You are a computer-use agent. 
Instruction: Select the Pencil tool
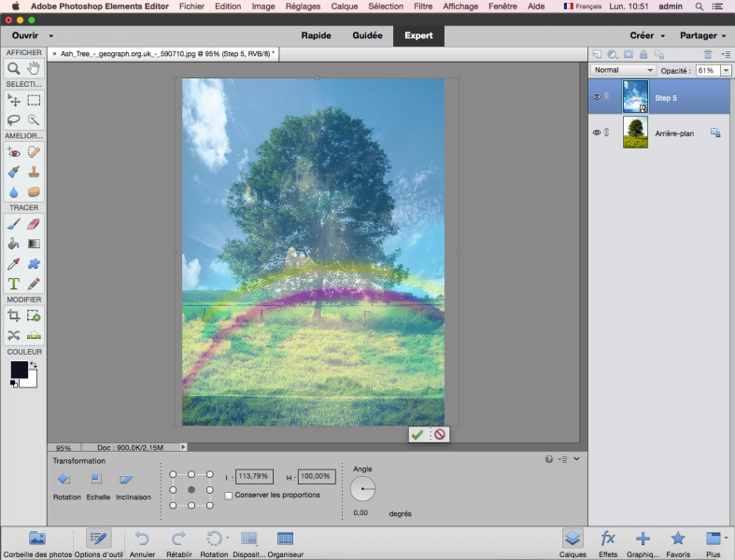(34, 284)
